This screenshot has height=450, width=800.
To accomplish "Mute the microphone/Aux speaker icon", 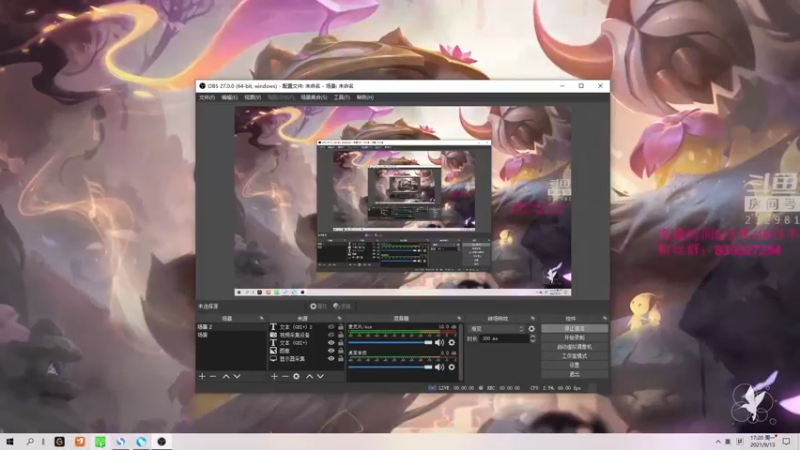I will pos(439,342).
